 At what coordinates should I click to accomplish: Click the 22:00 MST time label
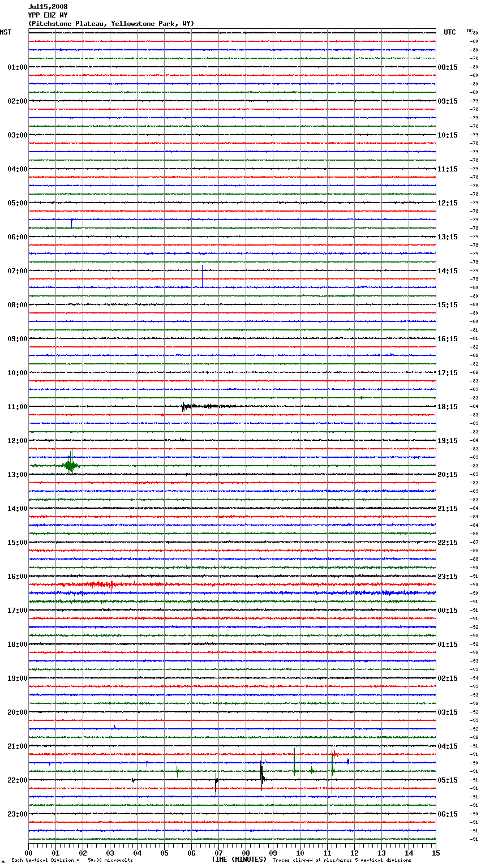click(18, 780)
